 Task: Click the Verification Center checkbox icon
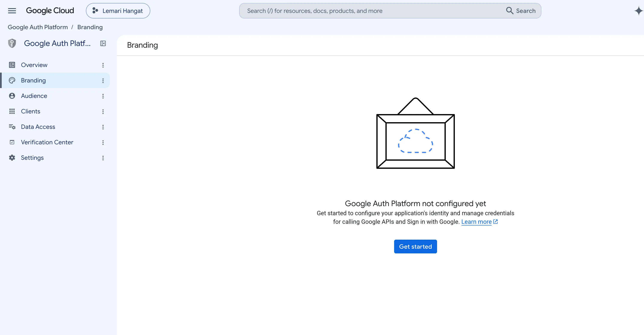tap(12, 143)
